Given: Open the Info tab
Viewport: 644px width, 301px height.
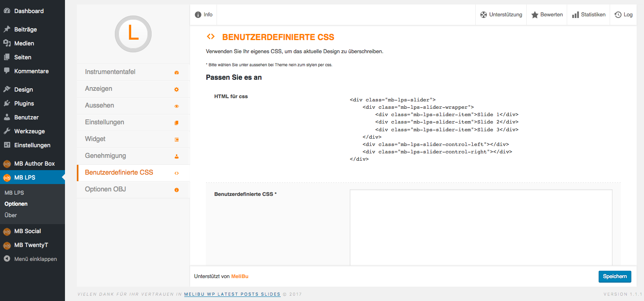Looking at the screenshot, I should point(203,15).
